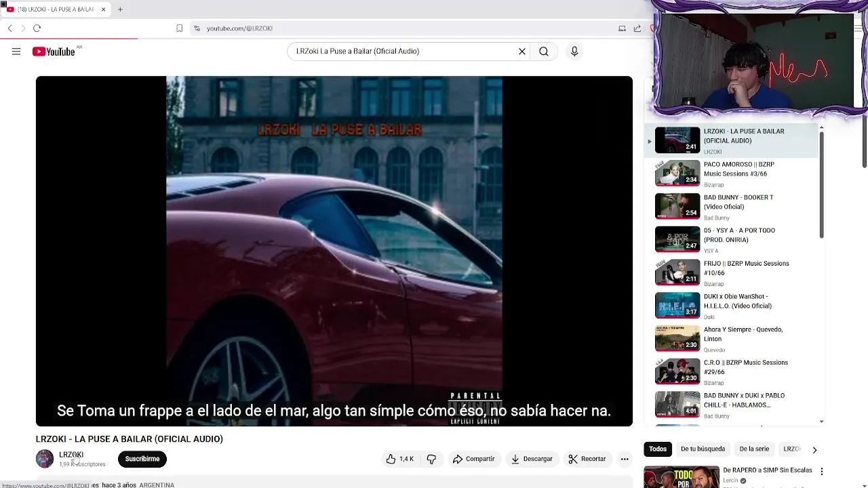Open more actions three-dot menu under video
The height and width of the screenshot is (488, 868).
(x=625, y=459)
